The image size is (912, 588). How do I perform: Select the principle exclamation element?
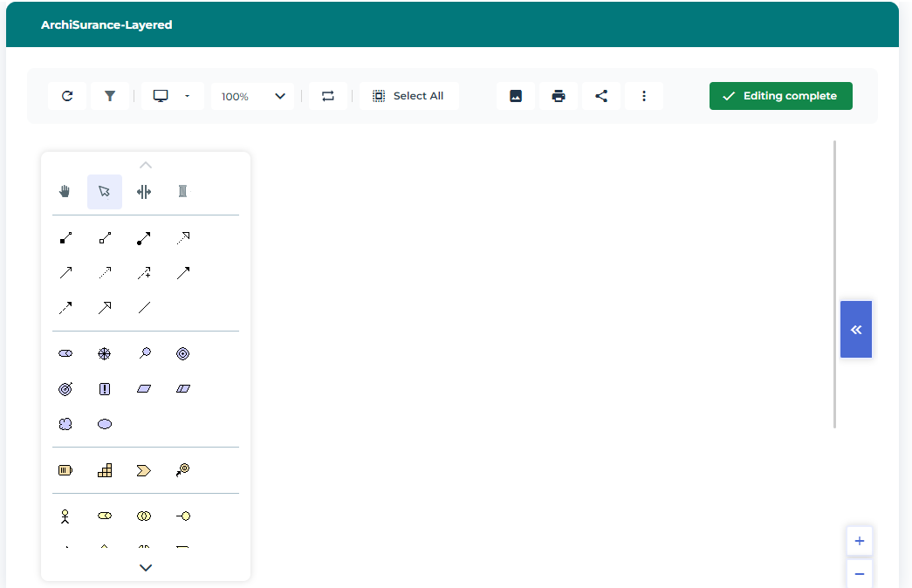click(105, 389)
